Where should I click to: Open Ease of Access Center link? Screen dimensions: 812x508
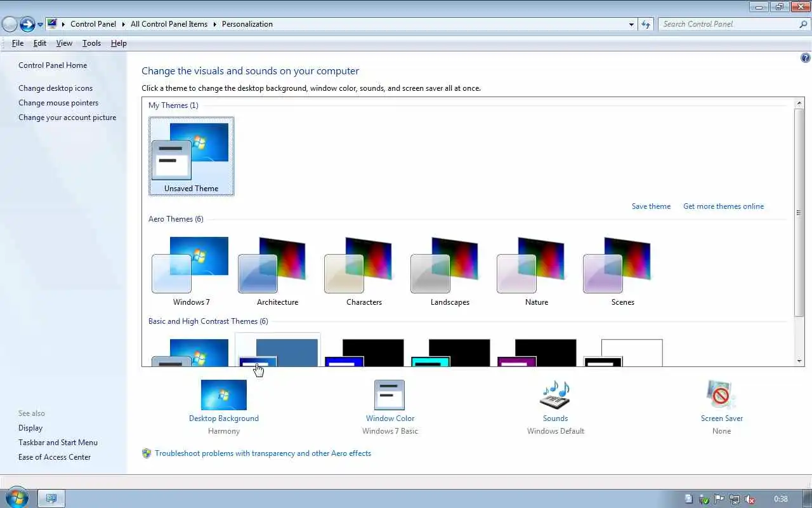click(x=55, y=457)
